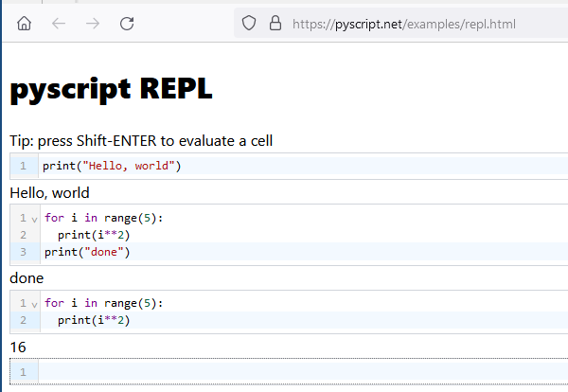The height and width of the screenshot is (392, 568).
Task: Select the empty last REPL cell
Action: click(284, 372)
